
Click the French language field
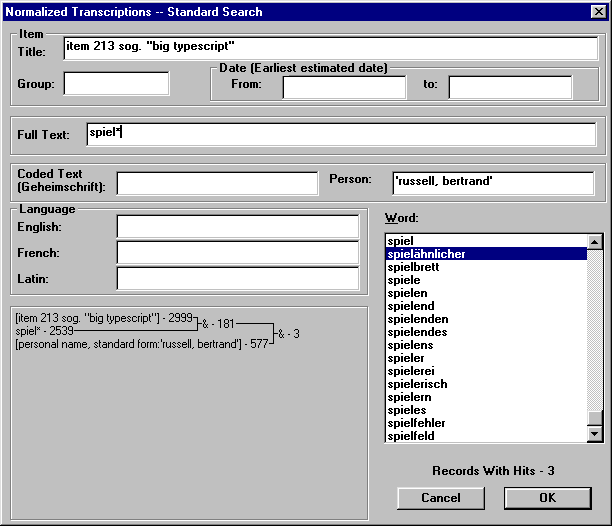[237, 252]
